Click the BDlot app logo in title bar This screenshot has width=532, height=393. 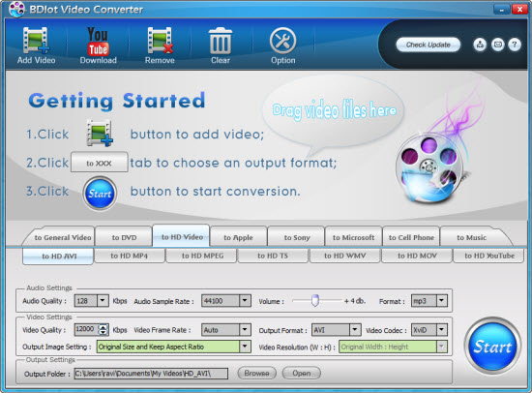point(17,9)
